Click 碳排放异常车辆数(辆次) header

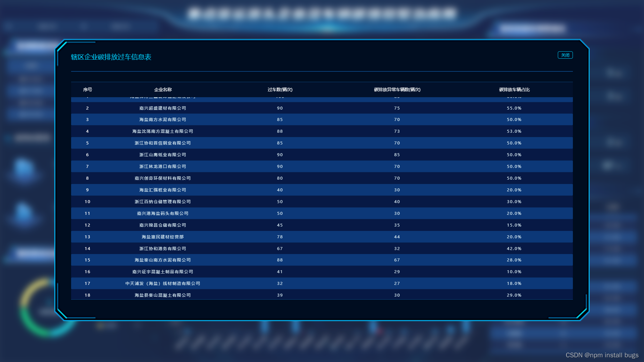pyautogui.click(x=397, y=90)
